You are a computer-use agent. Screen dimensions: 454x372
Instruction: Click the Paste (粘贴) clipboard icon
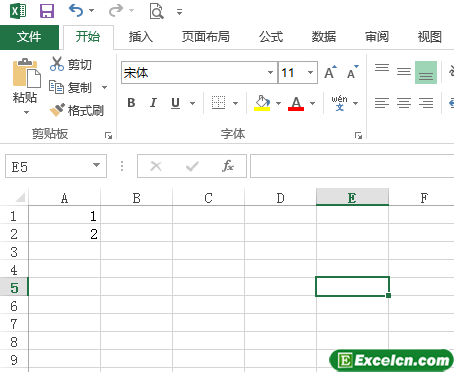tap(26, 73)
